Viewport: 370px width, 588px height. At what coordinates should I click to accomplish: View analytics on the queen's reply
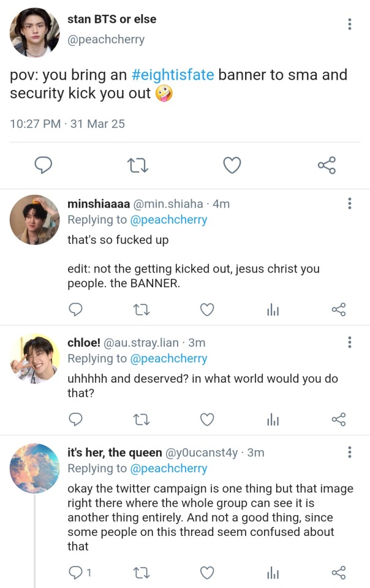(273, 573)
